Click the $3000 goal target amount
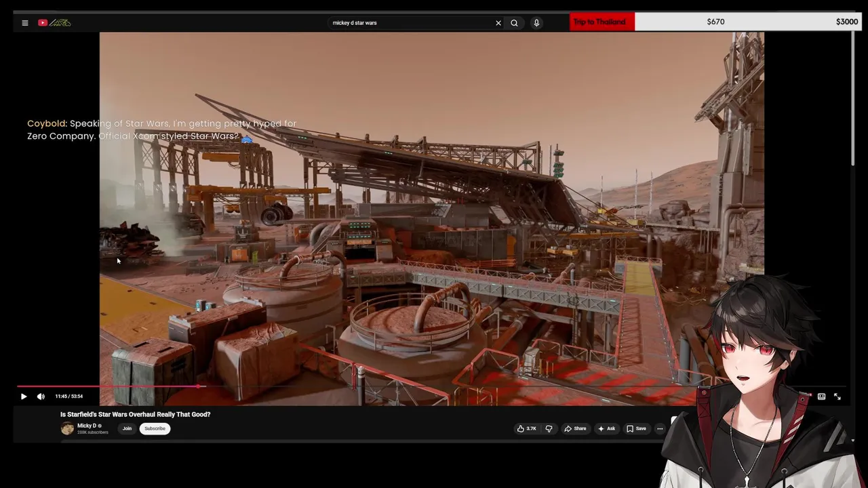Image resolution: width=868 pixels, height=488 pixels. tap(847, 22)
